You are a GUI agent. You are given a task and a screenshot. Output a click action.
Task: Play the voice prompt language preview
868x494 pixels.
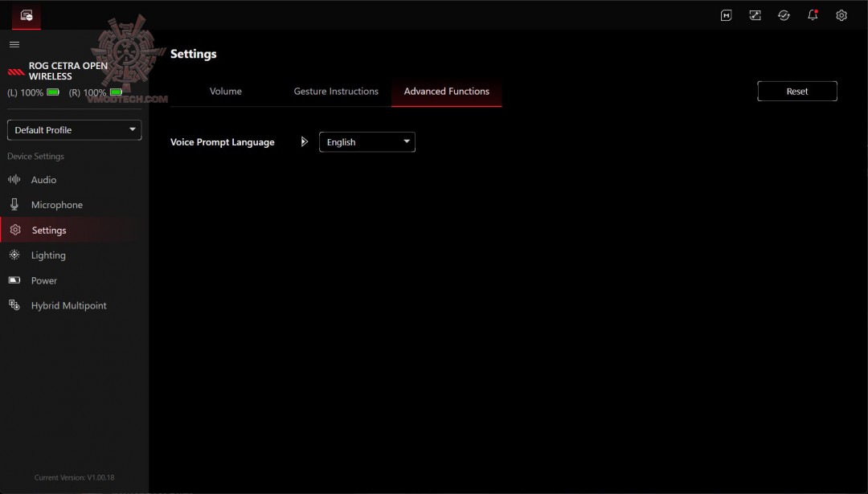(x=304, y=141)
